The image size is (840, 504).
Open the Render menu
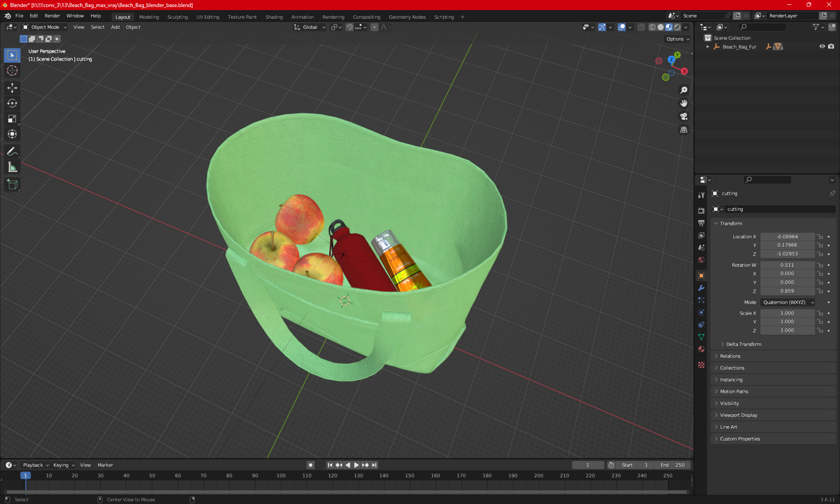[52, 16]
